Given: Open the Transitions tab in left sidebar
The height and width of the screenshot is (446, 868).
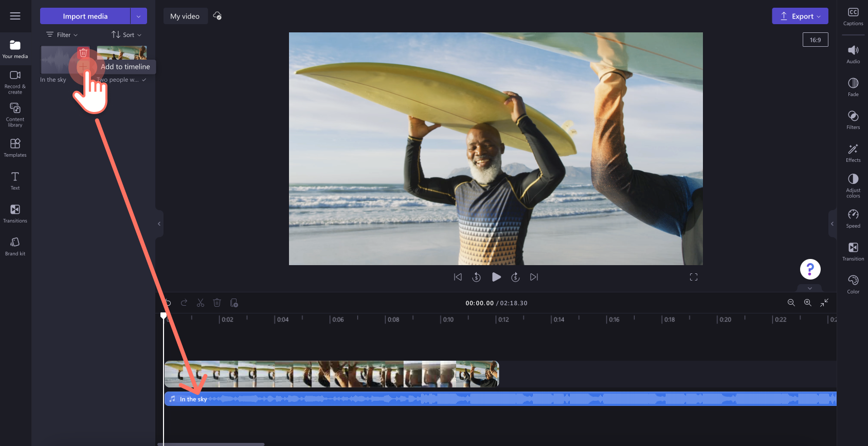Looking at the screenshot, I should [15, 213].
